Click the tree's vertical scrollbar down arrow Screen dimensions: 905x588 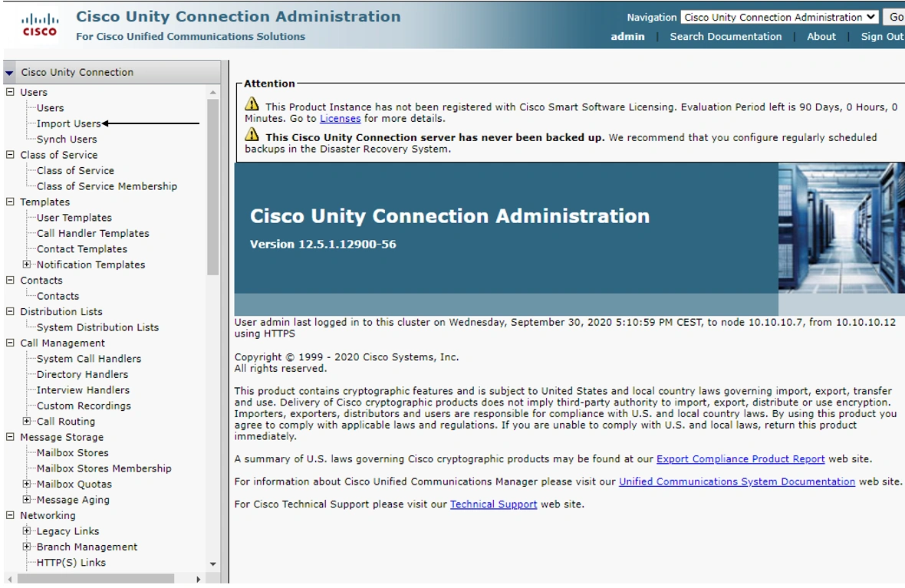(x=213, y=563)
